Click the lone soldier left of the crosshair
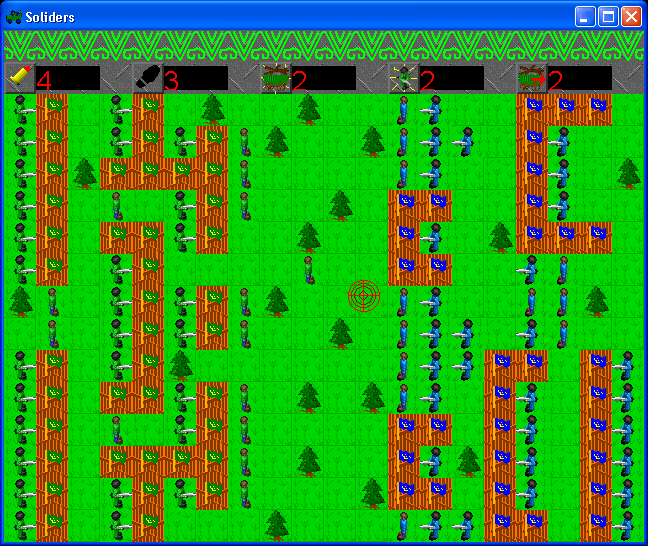 click(309, 269)
